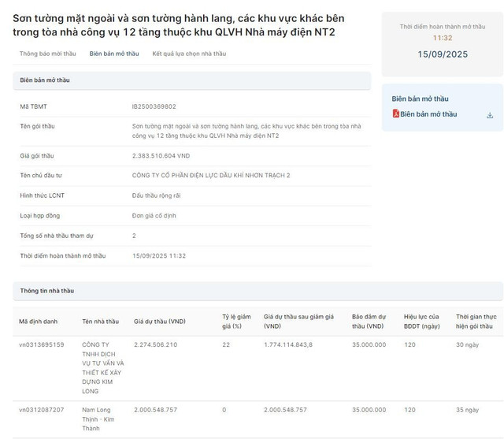Screen dimensions: 504x439
Task: Download the Biên bản mở thầu file
Action: pos(490,115)
